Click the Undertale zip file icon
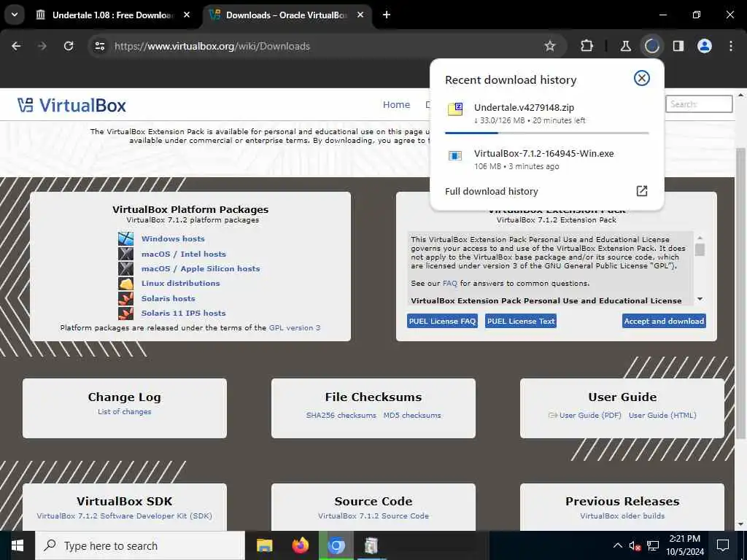The image size is (747, 560). tap(455, 109)
